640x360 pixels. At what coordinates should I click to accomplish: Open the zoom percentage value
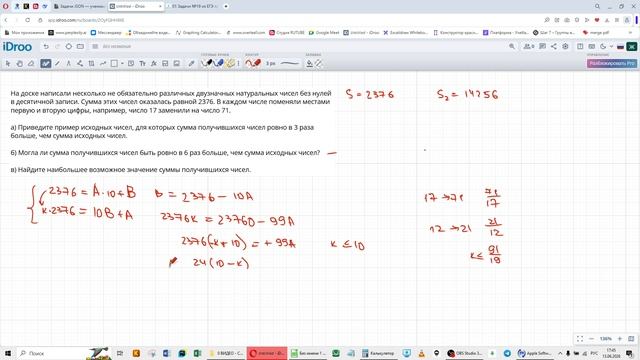pyautogui.click(x=605, y=339)
